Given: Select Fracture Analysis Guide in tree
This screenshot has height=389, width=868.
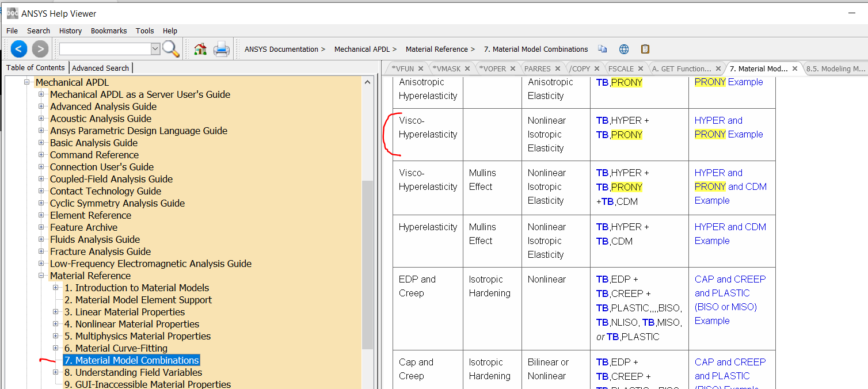Looking at the screenshot, I should [x=100, y=251].
